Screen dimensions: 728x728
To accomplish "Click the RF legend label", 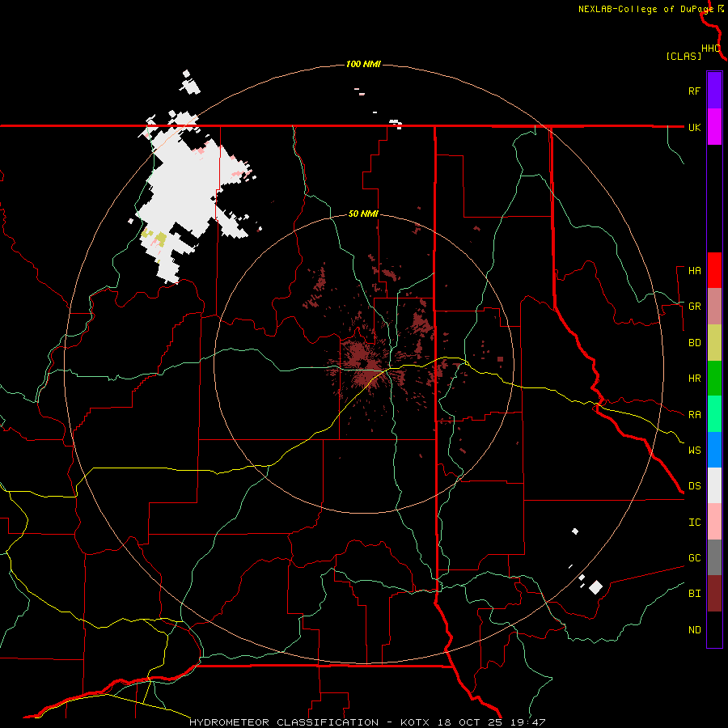I will (694, 91).
